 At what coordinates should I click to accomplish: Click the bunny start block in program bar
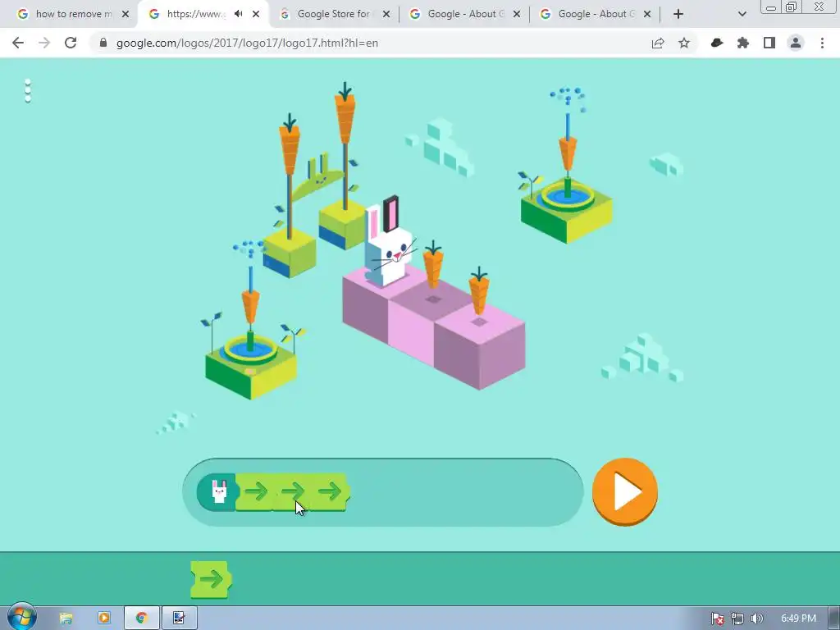(217, 491)
